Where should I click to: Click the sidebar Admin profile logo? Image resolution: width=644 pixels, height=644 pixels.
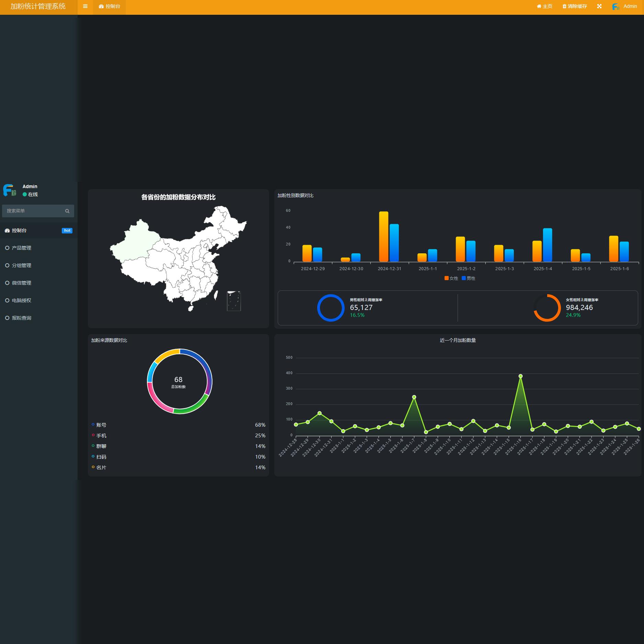coord(10,190)
